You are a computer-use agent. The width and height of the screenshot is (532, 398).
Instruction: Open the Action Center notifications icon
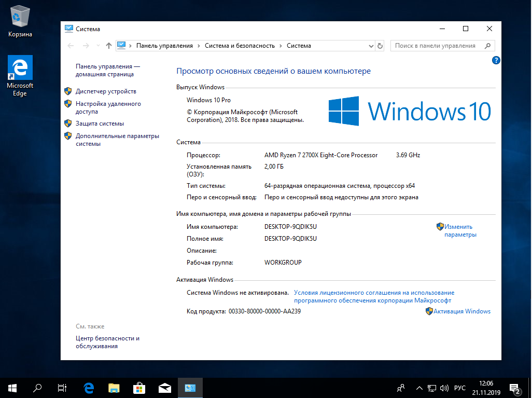click(x=515, y=388)
